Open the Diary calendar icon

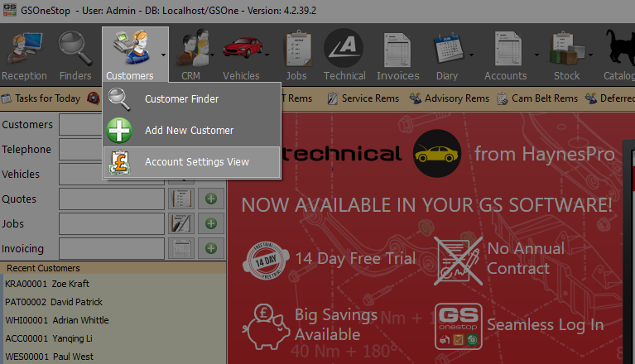tap(448, 55)
